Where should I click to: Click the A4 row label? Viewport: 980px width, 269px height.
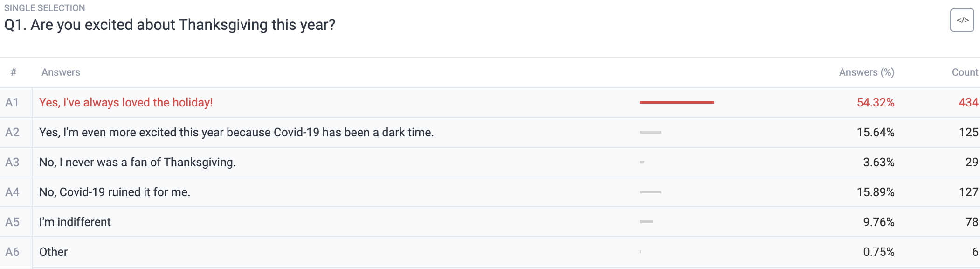(x=12, y=192)
